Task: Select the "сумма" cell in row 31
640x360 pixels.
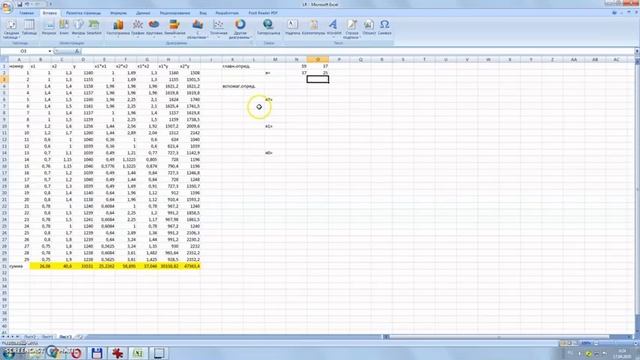Action: click(19, 266)
